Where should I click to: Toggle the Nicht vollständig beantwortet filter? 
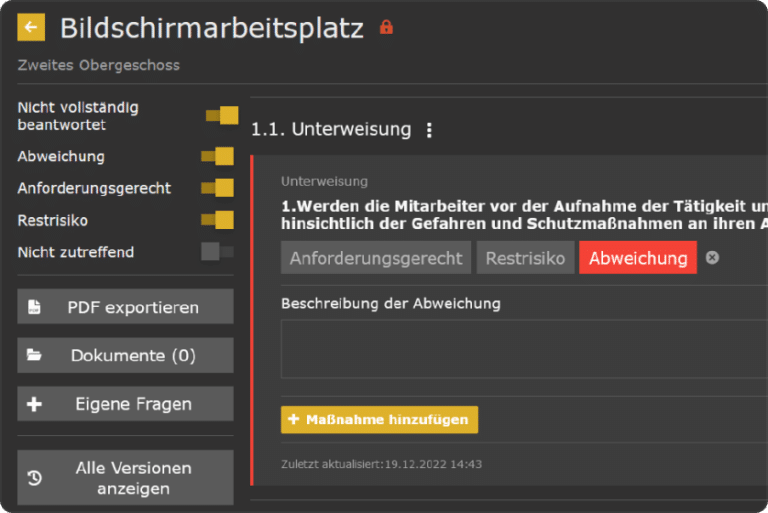click(x=222, y=116)
